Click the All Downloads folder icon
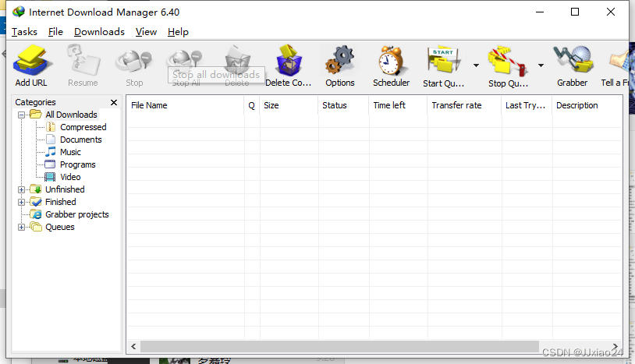The width and height of the screenshot is (635, 364). coord(36,115)
